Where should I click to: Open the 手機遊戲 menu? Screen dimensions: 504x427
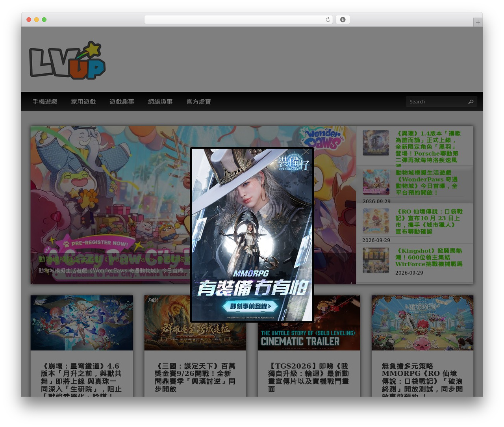tap(45, 102)
